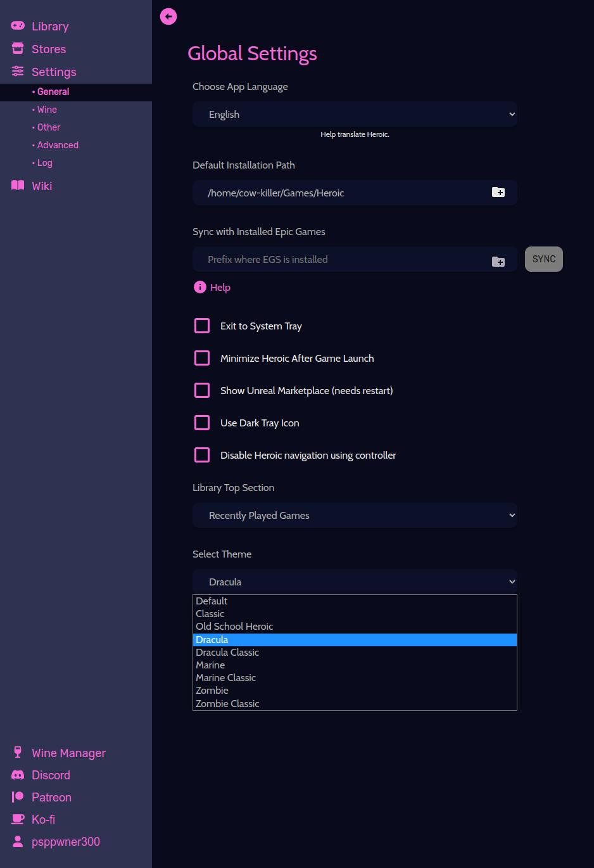Select highlighted Dracula theme option

coord(355,640)
